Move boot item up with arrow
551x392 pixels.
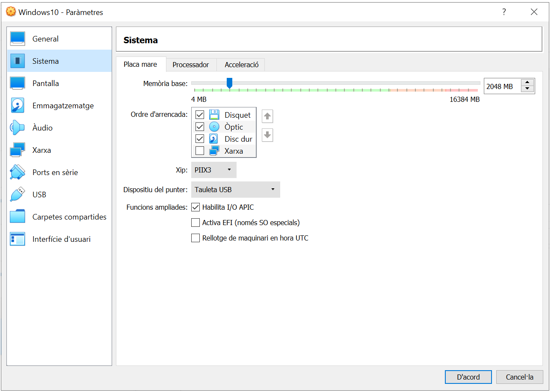(x=267, y=116)
